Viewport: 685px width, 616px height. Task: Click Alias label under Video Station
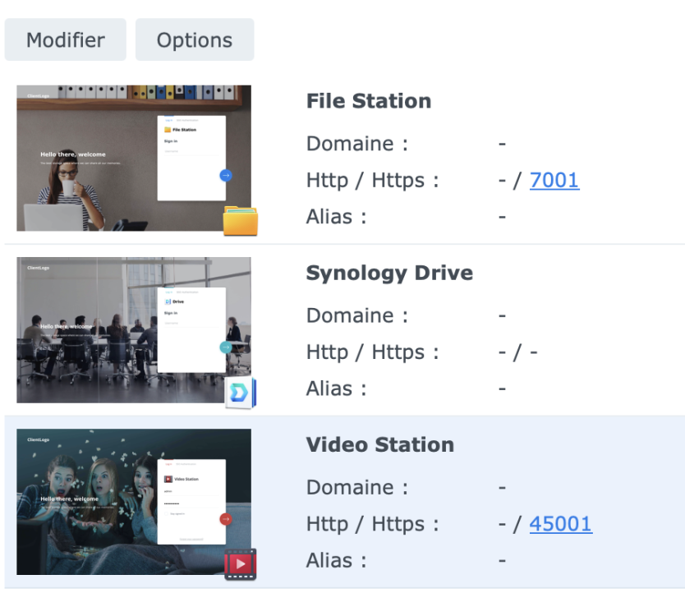point(337,560)
